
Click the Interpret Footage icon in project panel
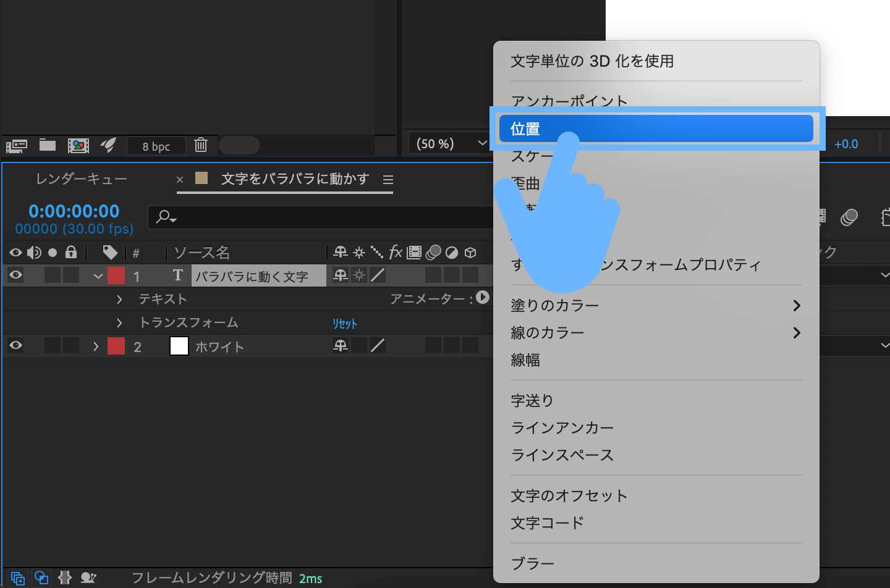[17, 146]
